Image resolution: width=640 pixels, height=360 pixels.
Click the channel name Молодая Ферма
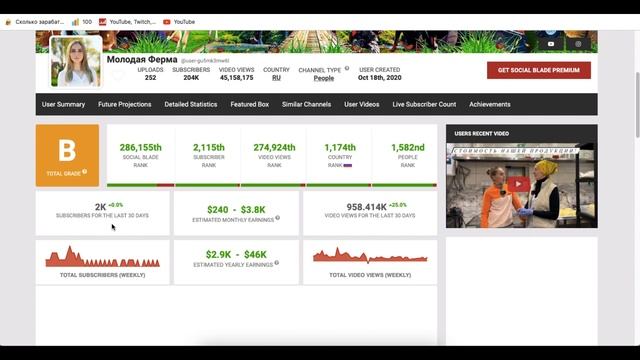(142, 60)
